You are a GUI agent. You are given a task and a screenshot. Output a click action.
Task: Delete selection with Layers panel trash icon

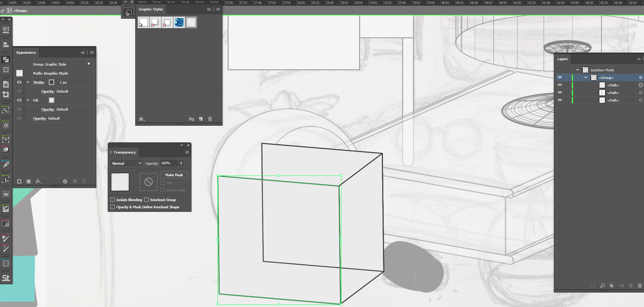pos(640,286)
